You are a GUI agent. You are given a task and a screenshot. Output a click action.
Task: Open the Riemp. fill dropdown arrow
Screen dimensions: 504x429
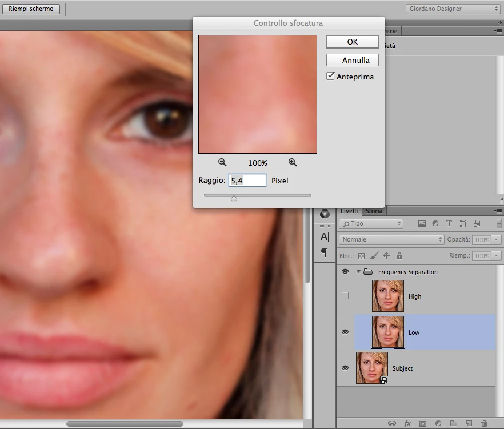(x=496, y=256)
